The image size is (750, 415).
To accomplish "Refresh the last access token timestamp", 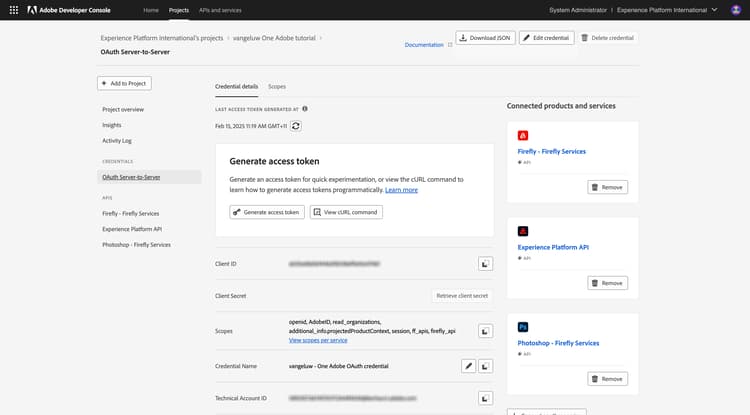I will (x=296, y=126).
